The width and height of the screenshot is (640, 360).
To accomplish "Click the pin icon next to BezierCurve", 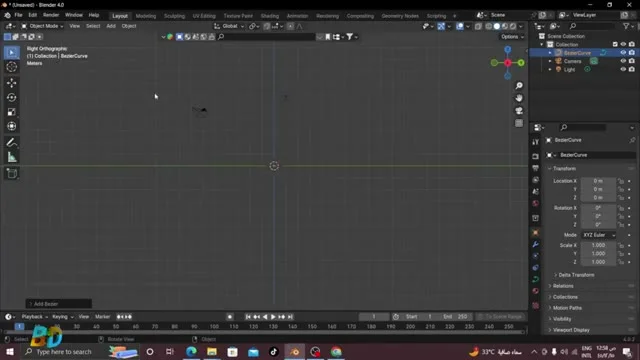I will tap(632, 140).
